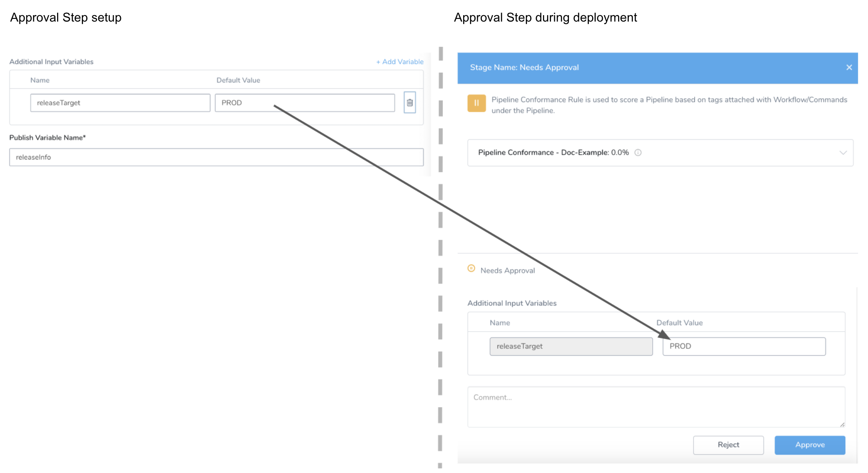Screen dimensions: 868x473
Task: Focus the Publish Variable Name releaseInfo field
Action: coord(216,157)
